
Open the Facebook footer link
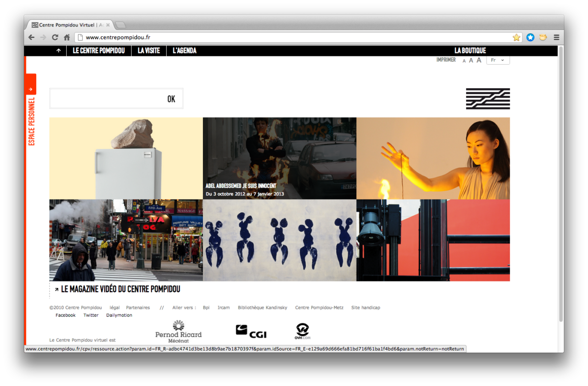[x=66, y=315]
